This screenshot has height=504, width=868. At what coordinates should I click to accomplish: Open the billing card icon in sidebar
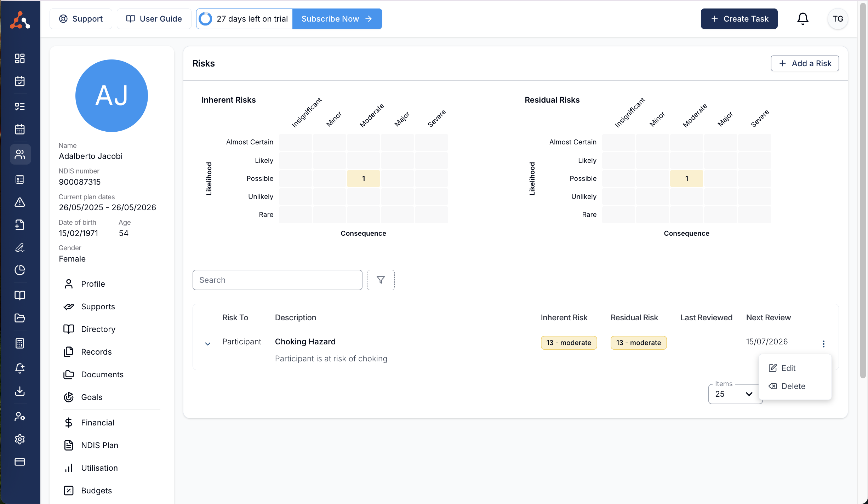point(20,462)
